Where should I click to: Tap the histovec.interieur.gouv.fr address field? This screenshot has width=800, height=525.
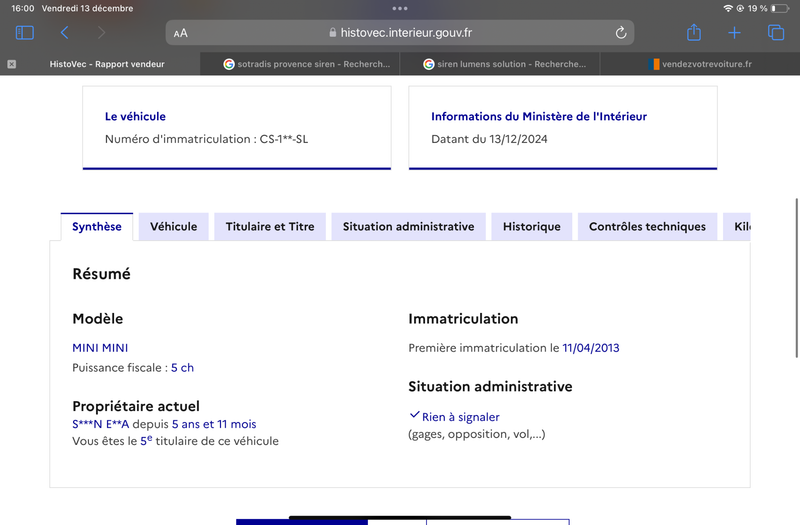click(400, 33)
